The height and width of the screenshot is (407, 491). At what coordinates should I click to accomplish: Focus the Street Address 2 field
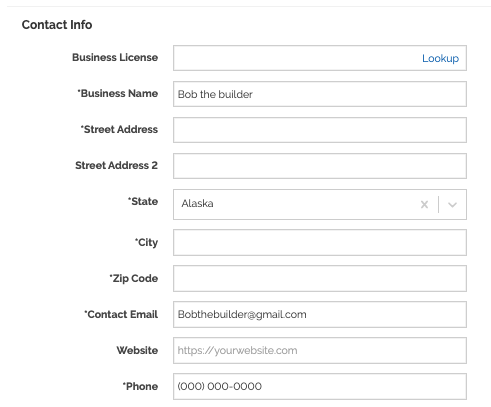320,166
